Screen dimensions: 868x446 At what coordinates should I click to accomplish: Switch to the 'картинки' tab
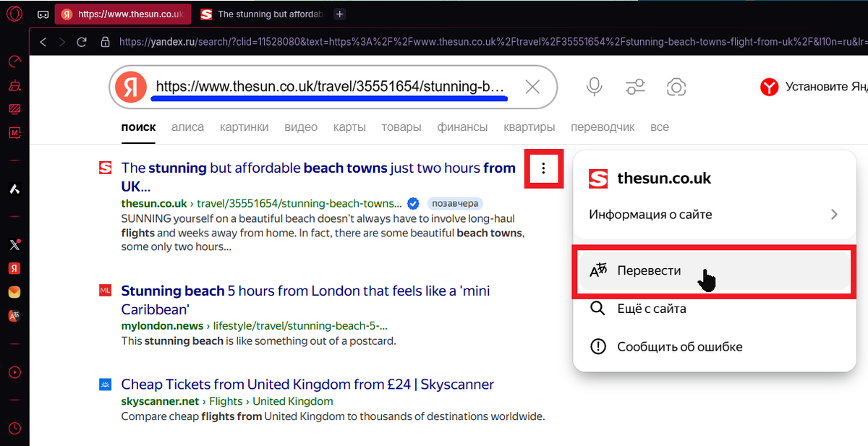[x=244, y=126]
